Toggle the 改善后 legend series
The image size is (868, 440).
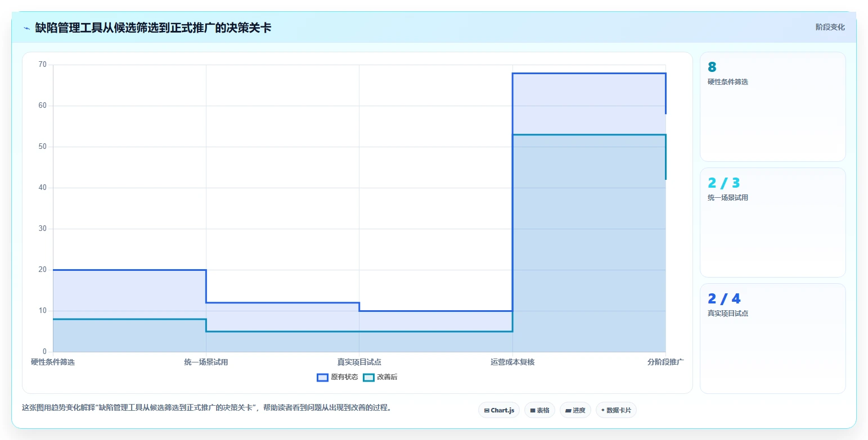click(x=380, y=377)
